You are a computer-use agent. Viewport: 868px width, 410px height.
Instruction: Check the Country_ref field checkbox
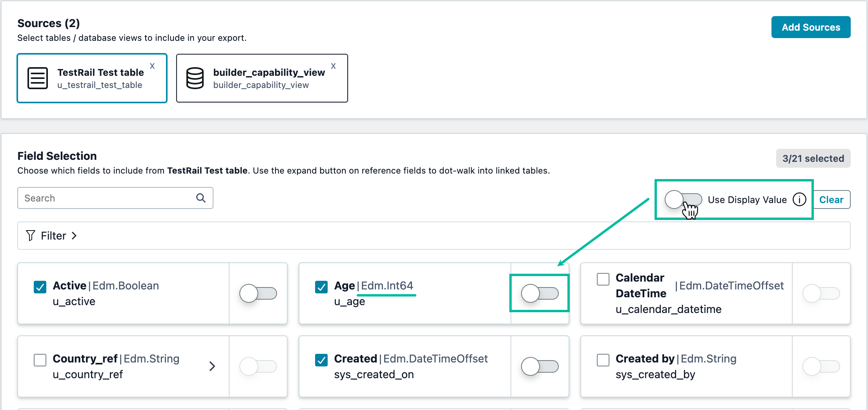(x=40, y=360)
